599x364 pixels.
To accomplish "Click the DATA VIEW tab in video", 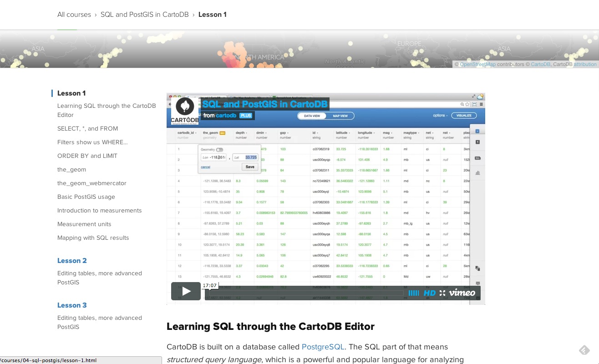I will (x=312, y=116).
